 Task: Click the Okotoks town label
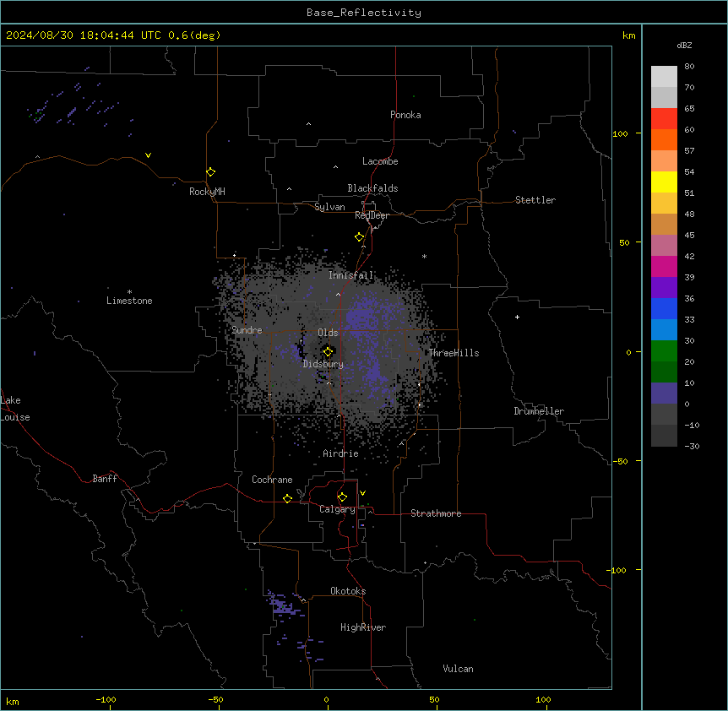coord(348,591)
